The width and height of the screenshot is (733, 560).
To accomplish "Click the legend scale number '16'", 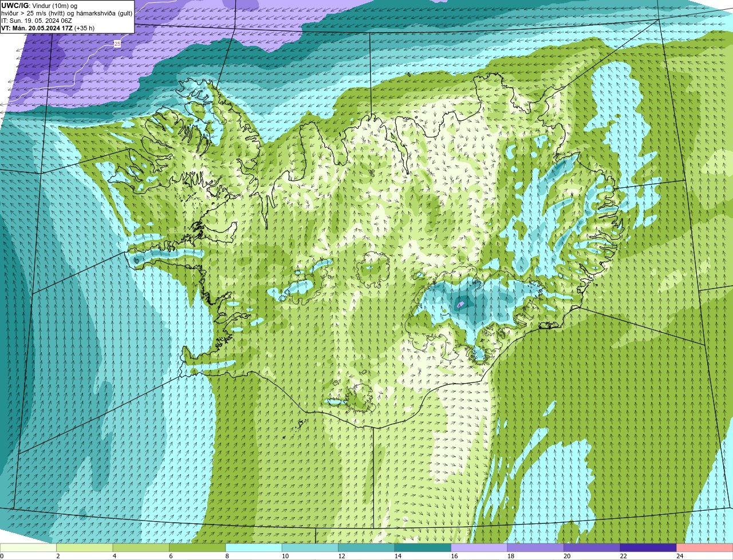I will pos(455,556).
